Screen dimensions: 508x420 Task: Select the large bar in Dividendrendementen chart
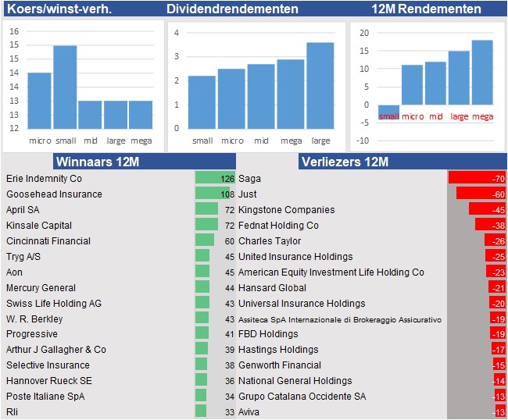320,86
